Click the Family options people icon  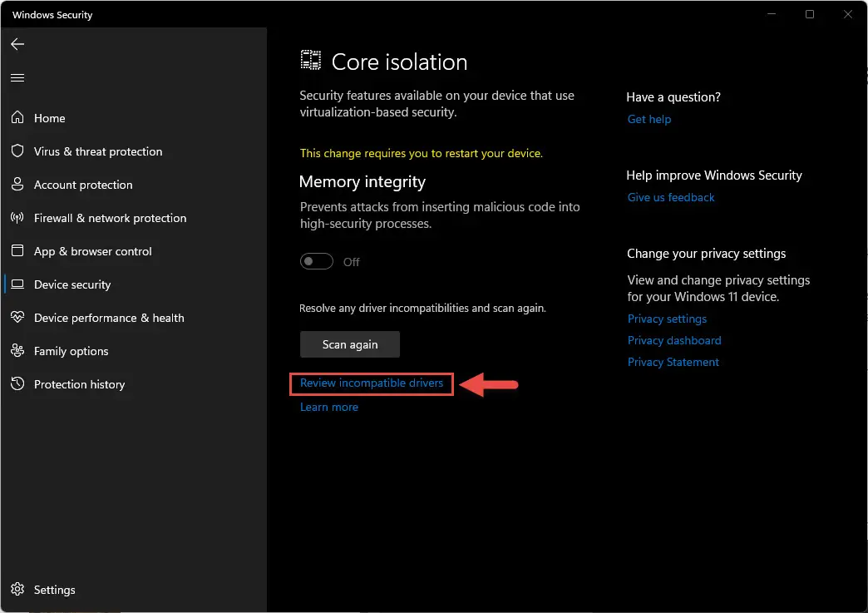17,350
